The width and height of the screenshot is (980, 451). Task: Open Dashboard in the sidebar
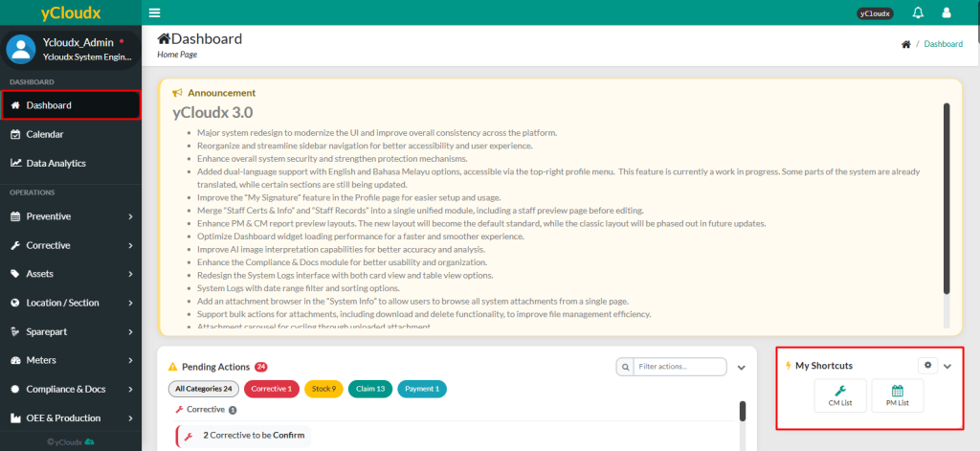pyautogui.click(x=71, y=105)
